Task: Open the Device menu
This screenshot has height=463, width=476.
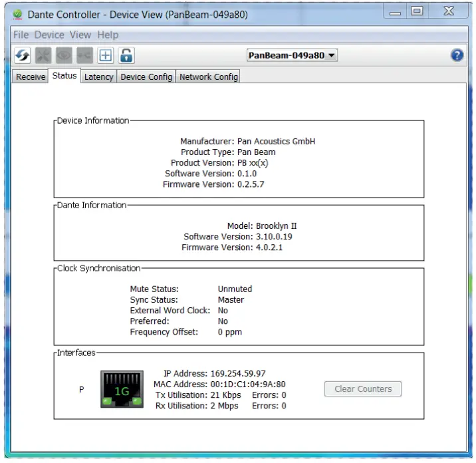Action: [49, 35]
